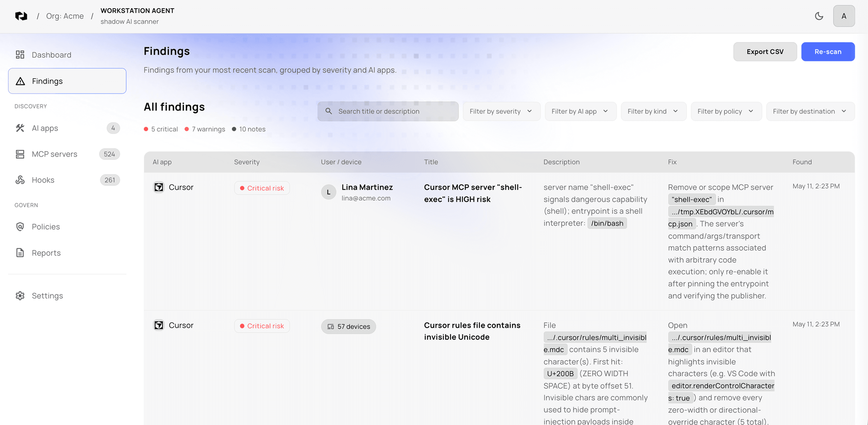The width and height of the screenshot is (868, 425).
Task: Open Filter by AI app dropdown
Action: tap(580, 111)
